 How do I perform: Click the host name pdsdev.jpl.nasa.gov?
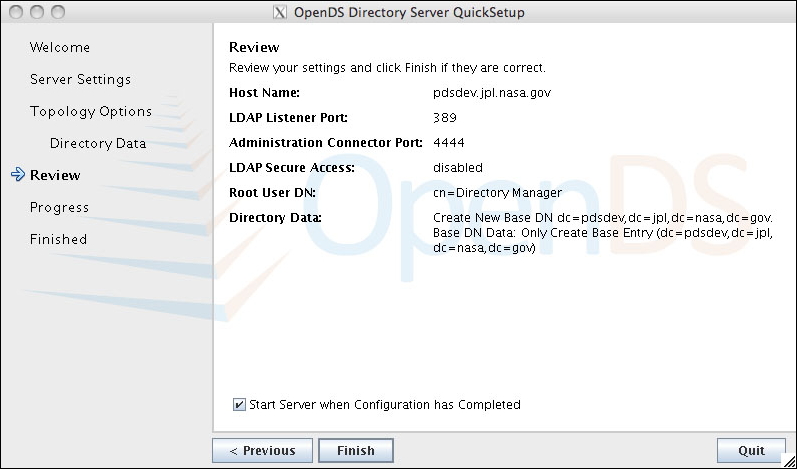click(x=492, y=93)
